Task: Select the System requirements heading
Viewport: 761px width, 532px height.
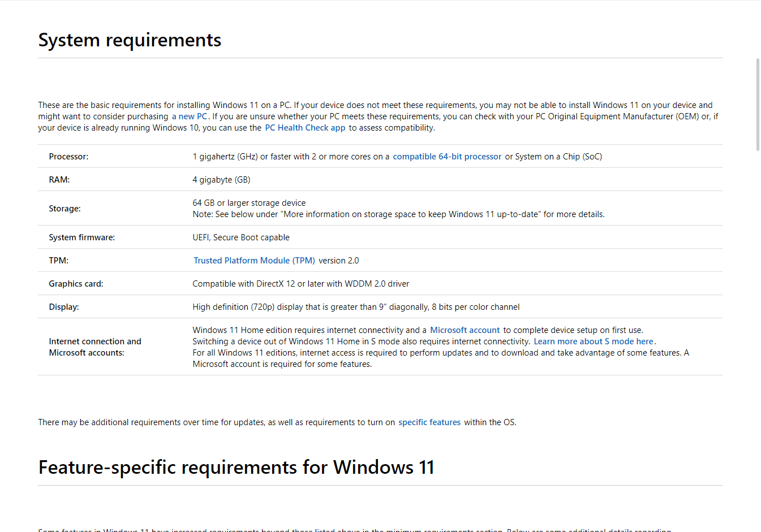Action: 130,40
